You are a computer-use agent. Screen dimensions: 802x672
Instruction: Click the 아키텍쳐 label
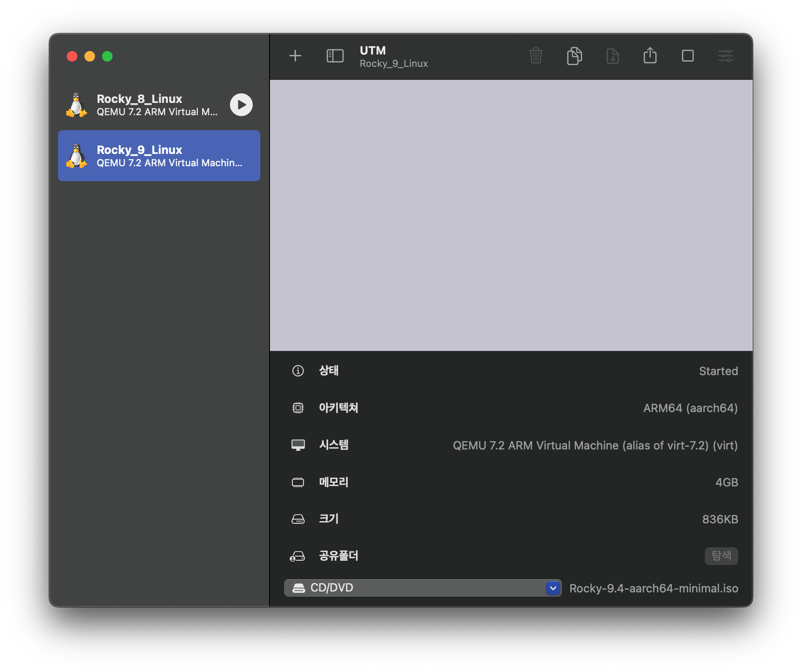coord(339,408)
